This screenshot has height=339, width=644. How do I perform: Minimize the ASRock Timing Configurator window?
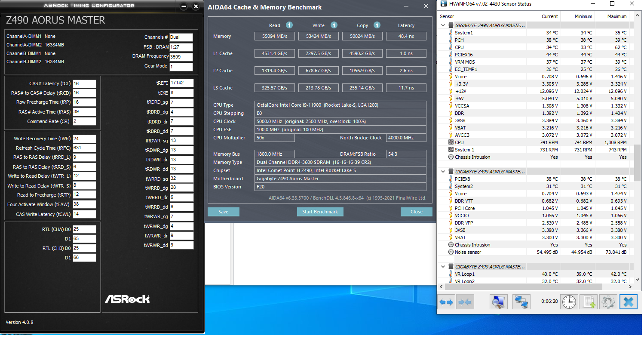click(x=184, y=6)
